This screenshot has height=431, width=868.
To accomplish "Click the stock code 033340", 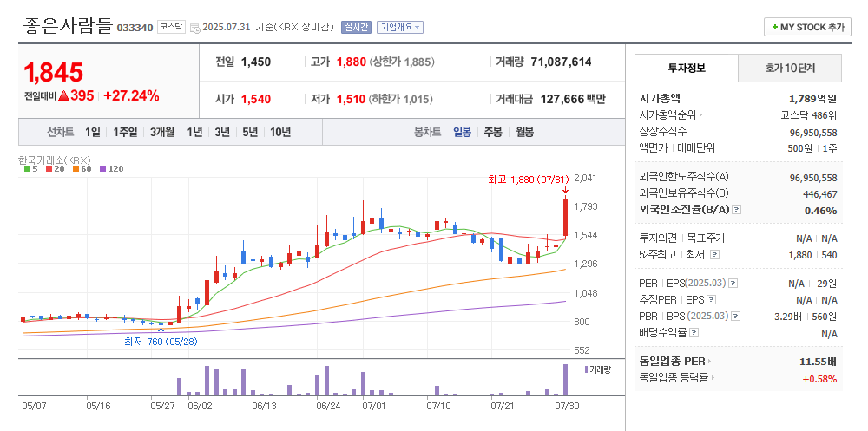I will [135, 28].
